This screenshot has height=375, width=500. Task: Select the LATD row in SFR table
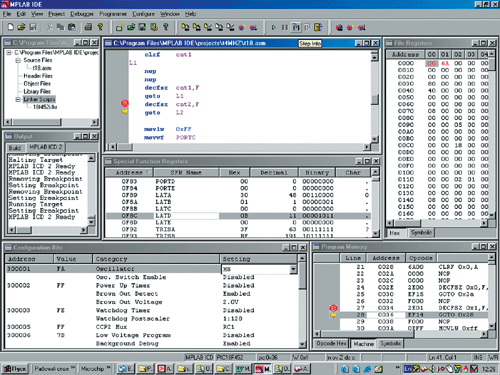coord(238,216)
